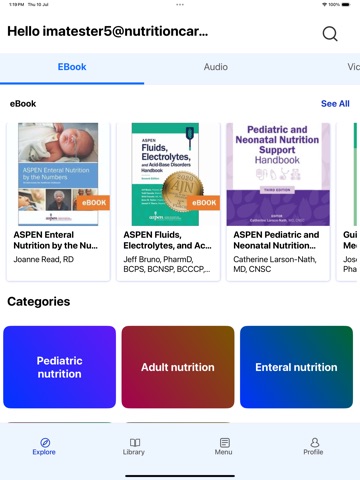
Task: Tap the battery status icon
Action: pyautogui.click(x=346, y=5)
